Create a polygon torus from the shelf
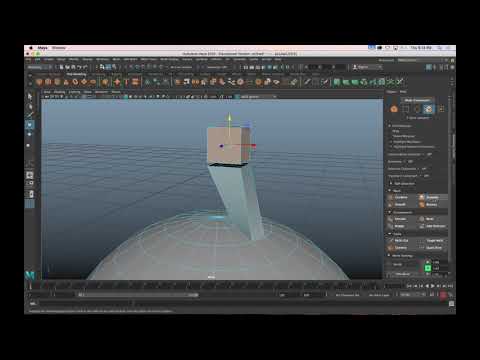 click(75, 82)
